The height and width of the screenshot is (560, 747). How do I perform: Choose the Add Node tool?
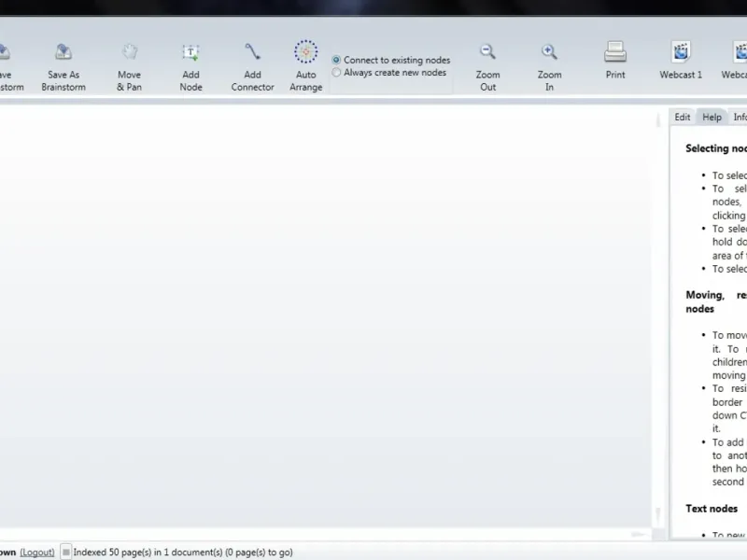click(x=190, y=52)
